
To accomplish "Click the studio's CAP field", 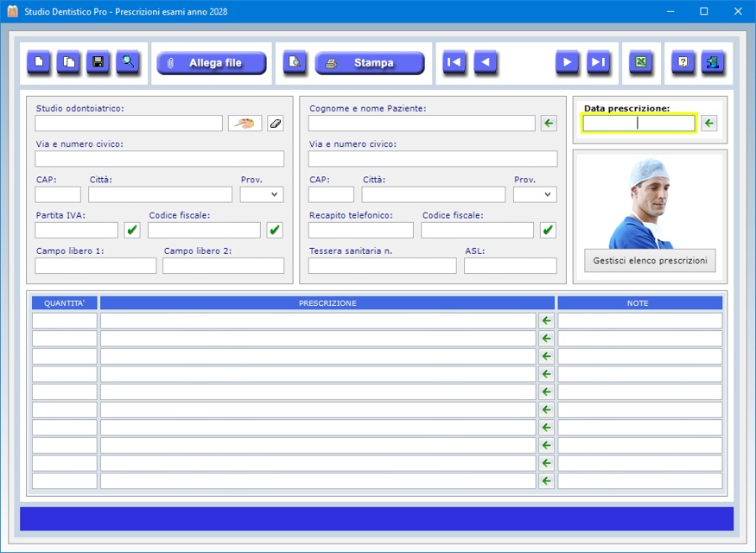I will click(x=58, y=194).
